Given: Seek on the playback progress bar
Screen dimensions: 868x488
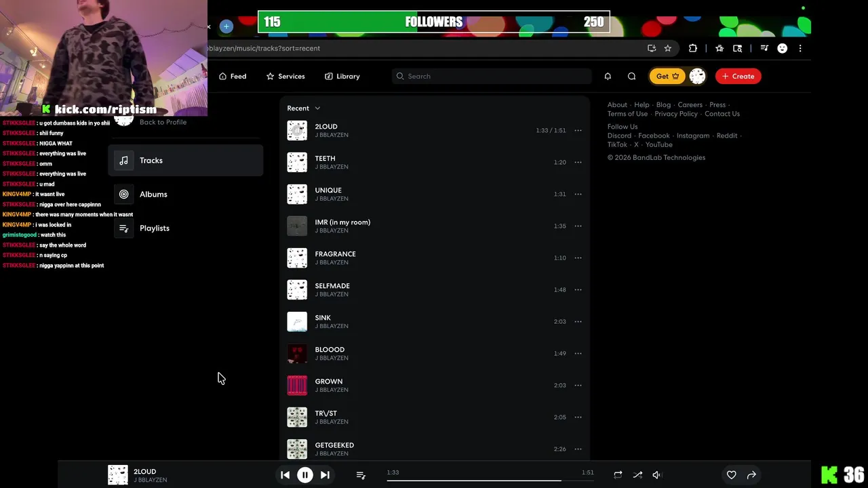Looking at the screenshot, I should 490,481.
